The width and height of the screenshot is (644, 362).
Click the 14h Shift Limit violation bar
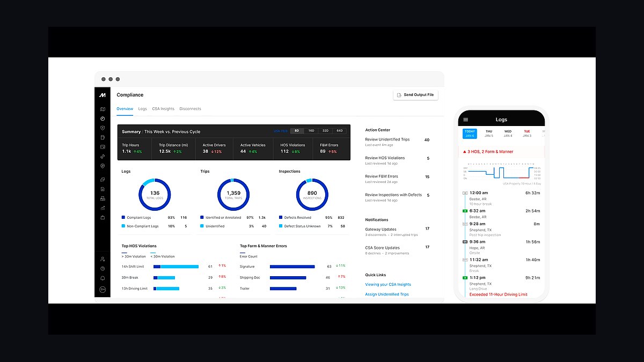click(176, 267)
